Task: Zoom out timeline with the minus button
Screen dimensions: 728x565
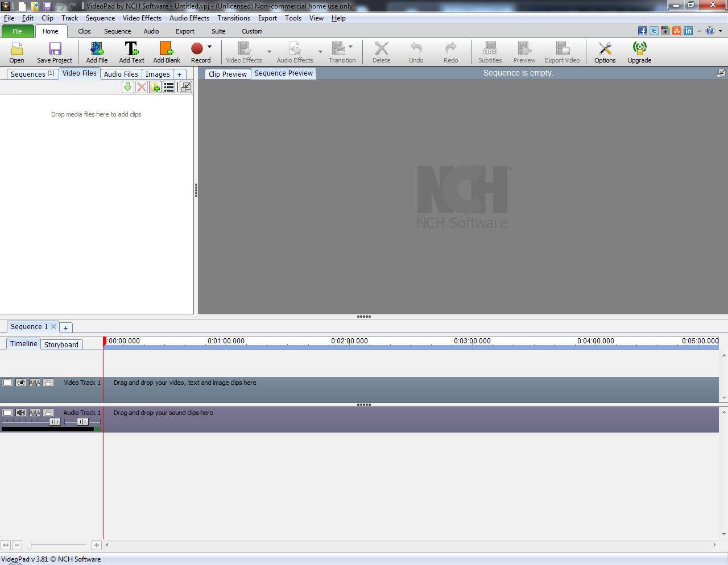Action: [17, 545]
